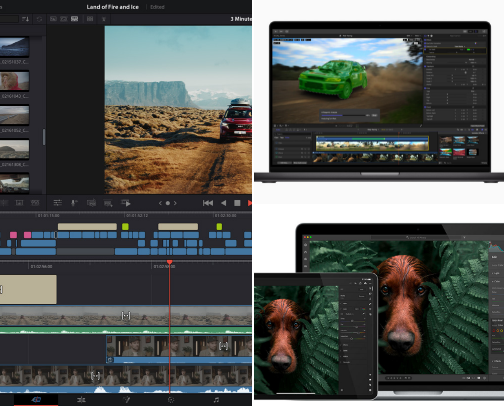Select the second media pool view mode icon
The image size is (504, 406).
[64, 19]
